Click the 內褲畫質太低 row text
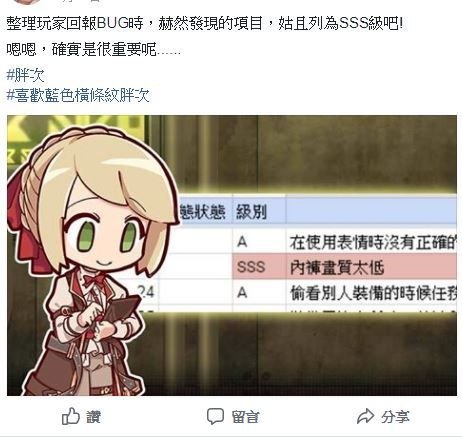The image size is (462, 437). [337, 267]
